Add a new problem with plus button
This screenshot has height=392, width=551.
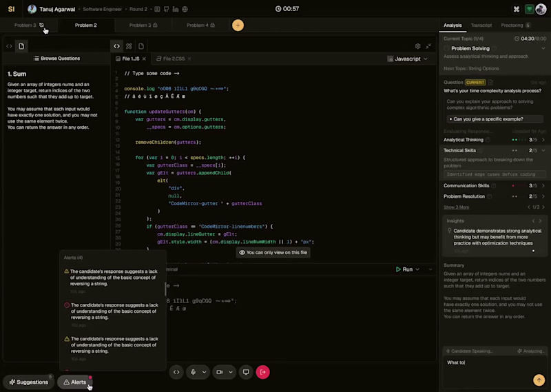pyautogui.click(x=238, y=25)
